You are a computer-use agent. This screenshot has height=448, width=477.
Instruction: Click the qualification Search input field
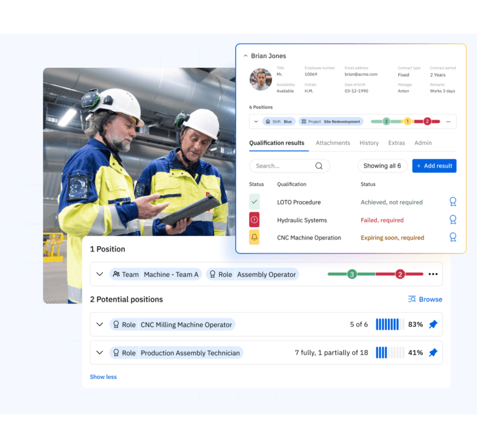click(x=283, y=166)
